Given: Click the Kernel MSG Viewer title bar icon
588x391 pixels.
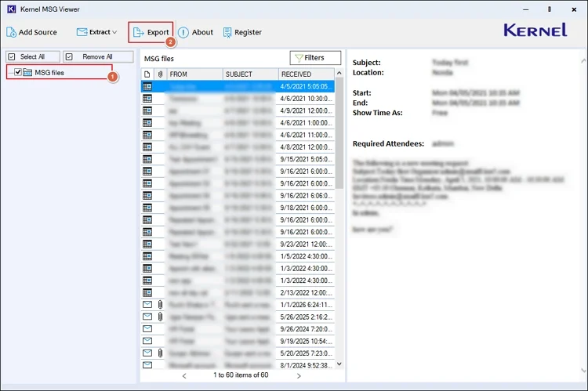Looking at the screenshot, I should tap(12, 9).
